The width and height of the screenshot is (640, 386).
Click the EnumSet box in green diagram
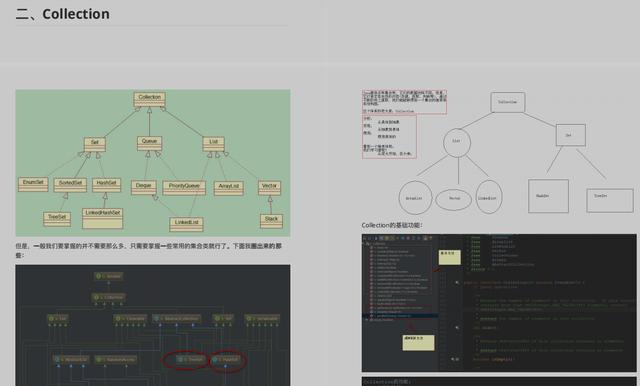pyautogui.click(x=33, y=184)
